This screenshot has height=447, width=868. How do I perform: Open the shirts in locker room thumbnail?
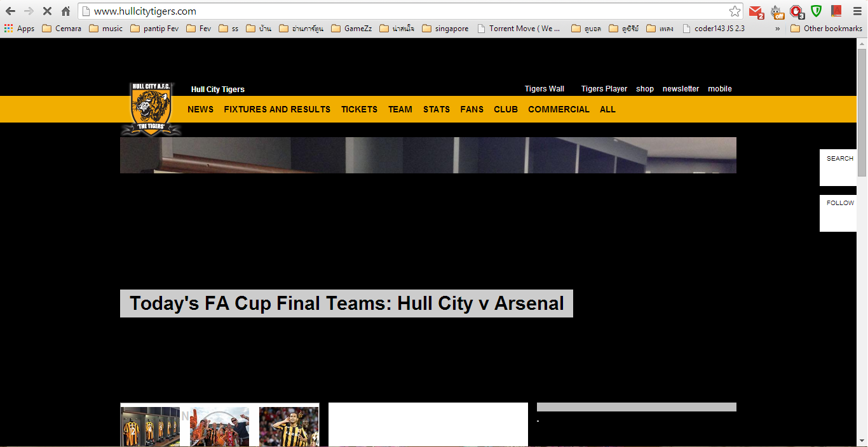click(151, 427)
